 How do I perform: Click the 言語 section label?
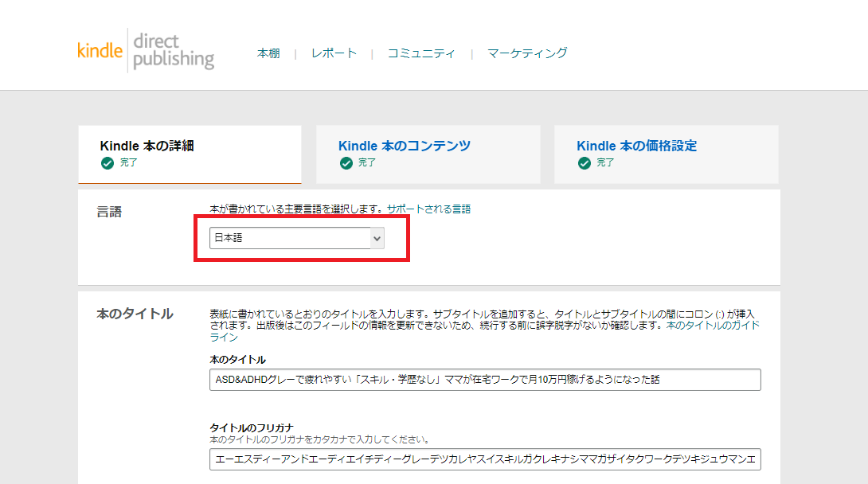[109, 212]
